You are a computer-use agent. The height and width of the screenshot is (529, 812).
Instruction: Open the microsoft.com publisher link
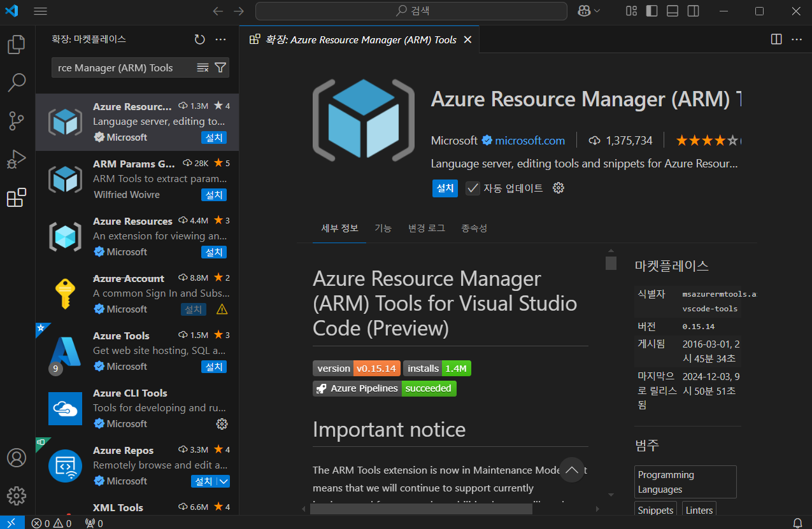530,140
